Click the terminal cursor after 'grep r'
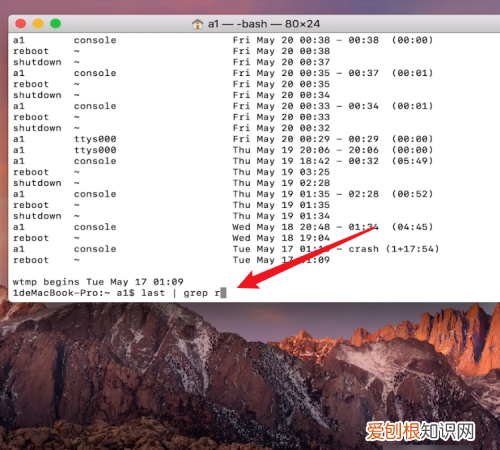Viewport: 500px width, 450px height. point(223,293)
